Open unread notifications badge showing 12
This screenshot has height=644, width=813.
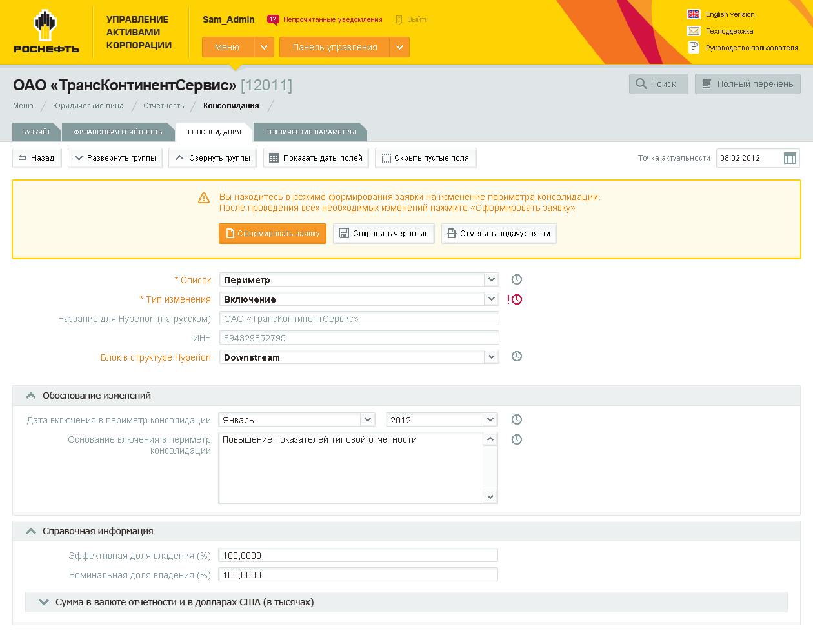(273, 19)
